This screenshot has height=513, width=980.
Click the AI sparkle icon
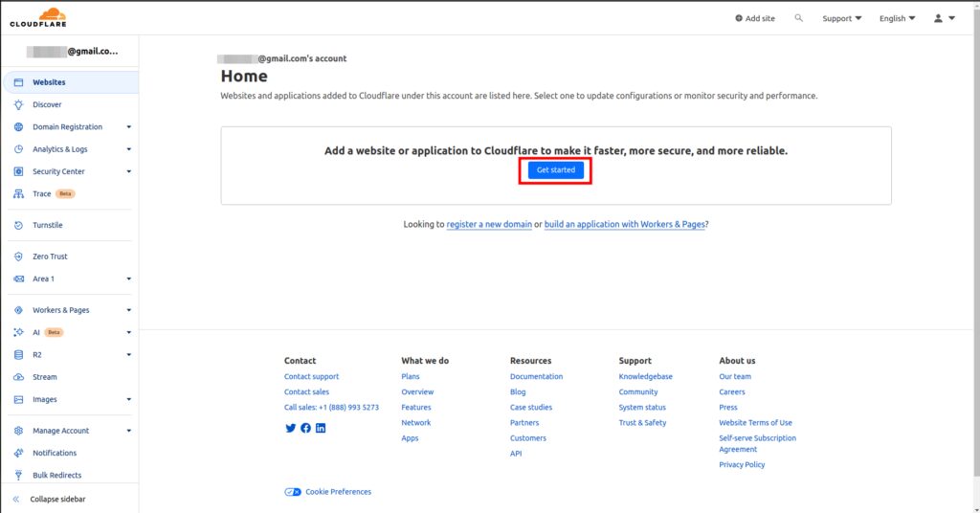(19, 332)
